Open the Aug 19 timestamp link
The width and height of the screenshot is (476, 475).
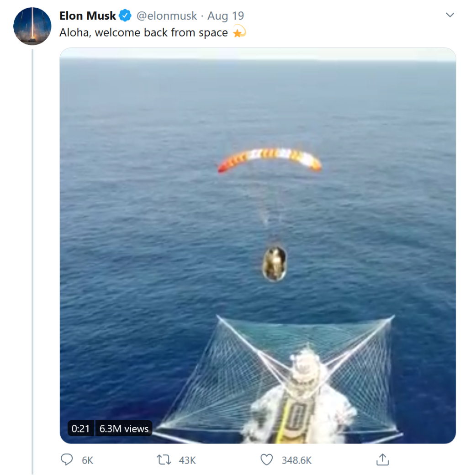(x=226, y=16)
